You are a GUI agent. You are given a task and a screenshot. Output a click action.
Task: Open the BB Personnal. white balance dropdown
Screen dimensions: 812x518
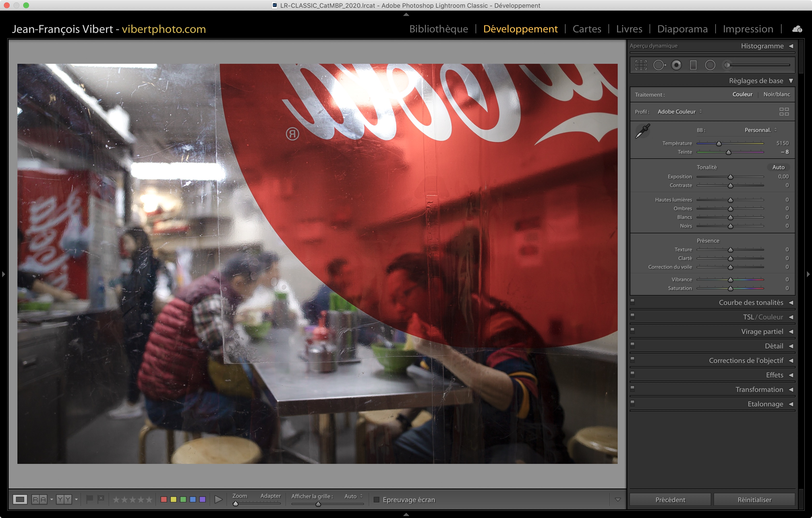[x=761, y=130]
